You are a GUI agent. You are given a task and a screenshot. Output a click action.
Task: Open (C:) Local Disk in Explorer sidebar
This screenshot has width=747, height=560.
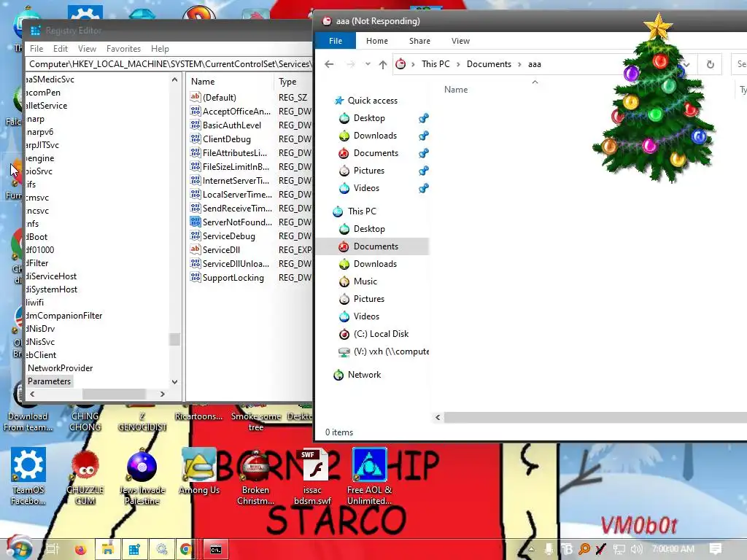tap(381, 334)
